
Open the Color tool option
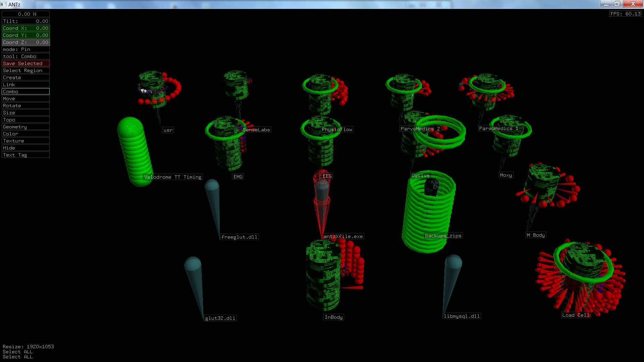point(25,134)
